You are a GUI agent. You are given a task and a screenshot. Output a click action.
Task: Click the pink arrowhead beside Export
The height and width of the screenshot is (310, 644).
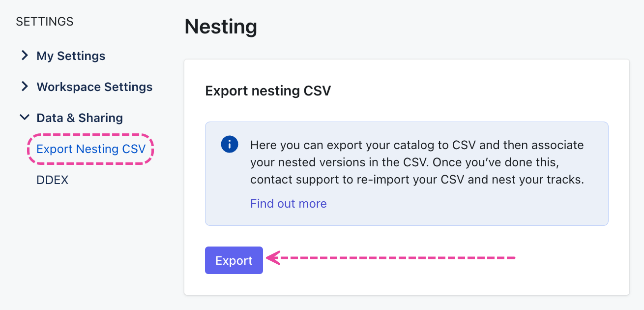point(272,258)
